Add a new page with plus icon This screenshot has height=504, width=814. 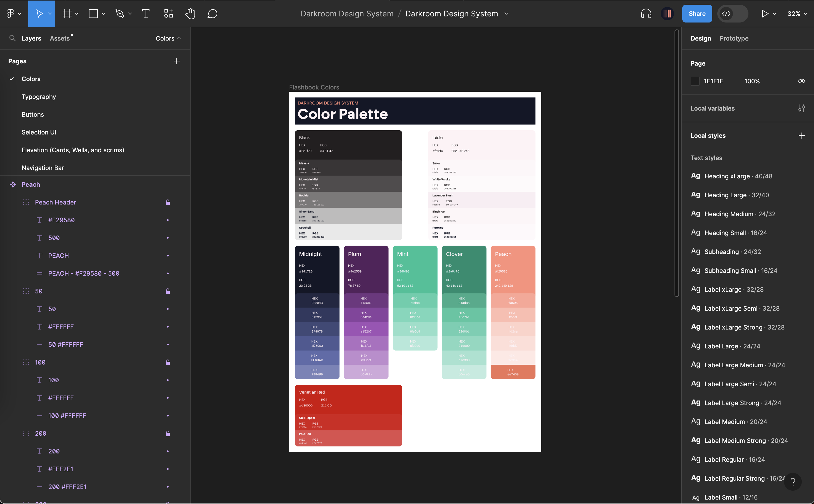(x=177, y=61)
